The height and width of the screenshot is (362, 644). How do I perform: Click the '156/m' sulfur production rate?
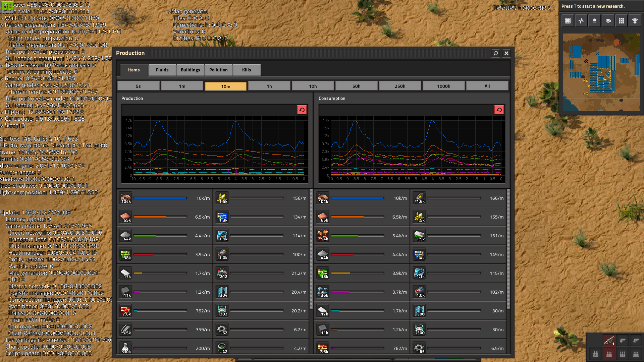pos(299,198)
